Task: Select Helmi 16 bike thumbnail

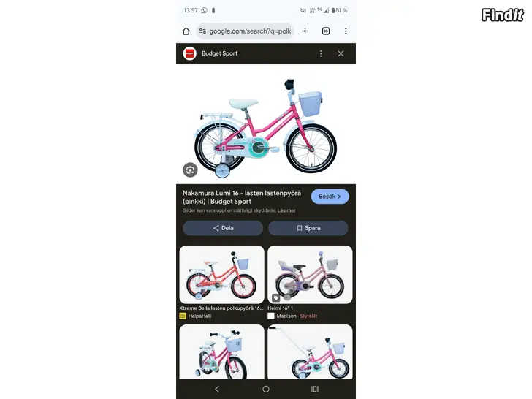Action: coord(310,275)
